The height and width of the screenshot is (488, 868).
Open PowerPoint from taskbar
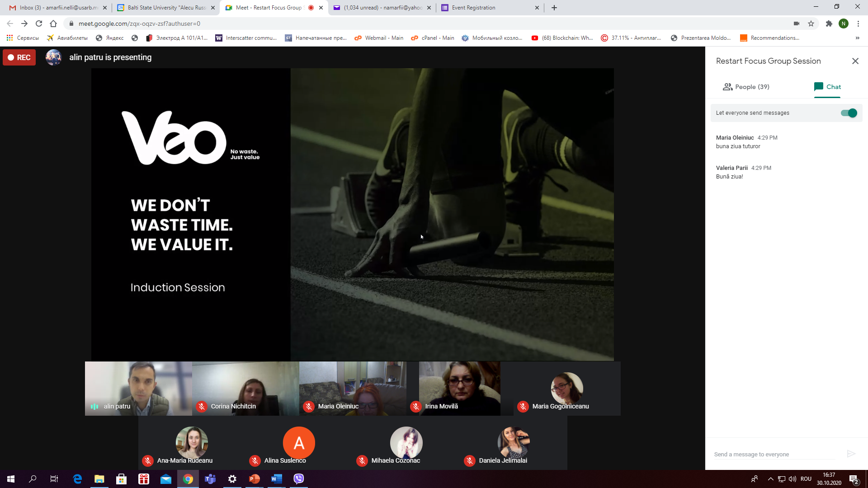tap(255, 479)
